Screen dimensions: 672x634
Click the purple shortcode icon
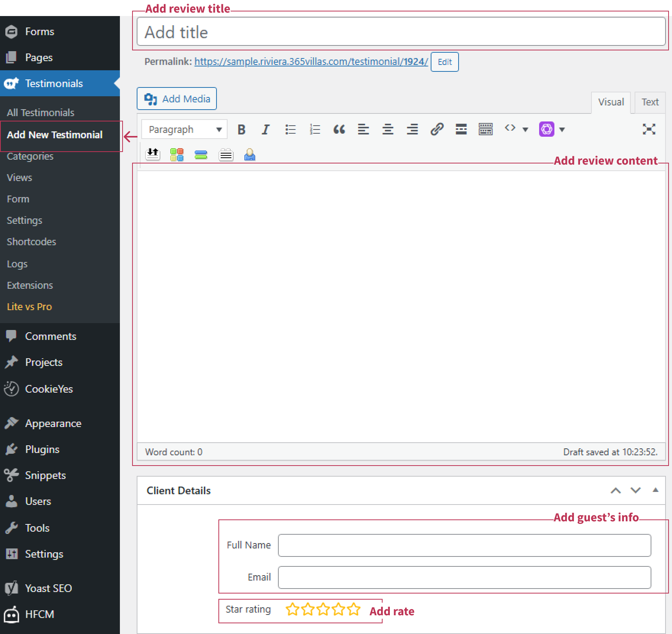pyautogui.click(x=547, y=129)
